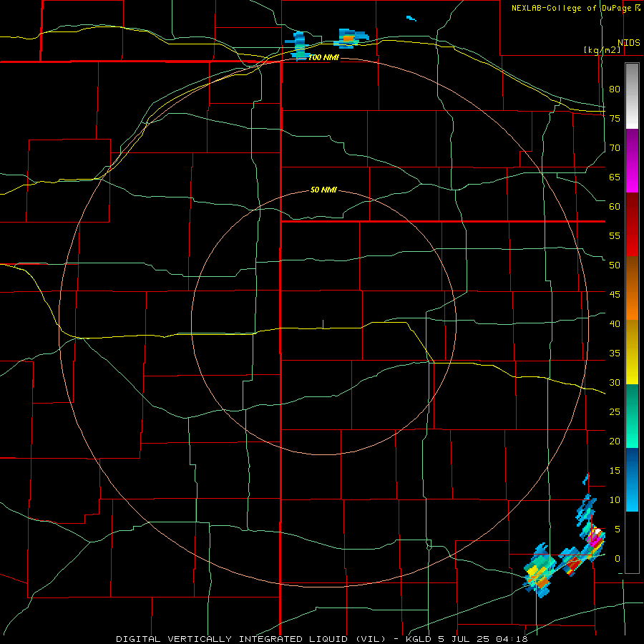Click the 100 NMI range ring label

coord(323,57)
